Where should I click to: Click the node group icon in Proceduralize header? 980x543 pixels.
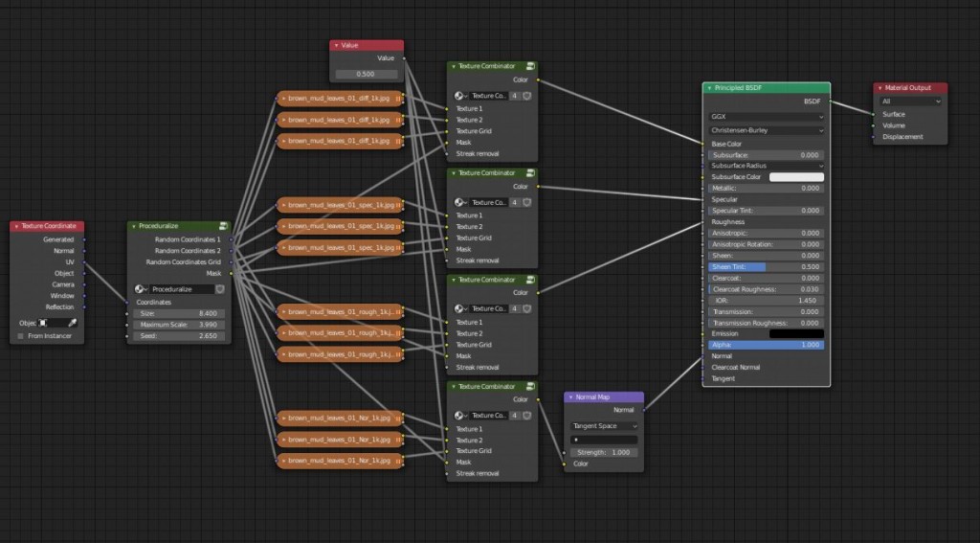[x=222, y=227]
